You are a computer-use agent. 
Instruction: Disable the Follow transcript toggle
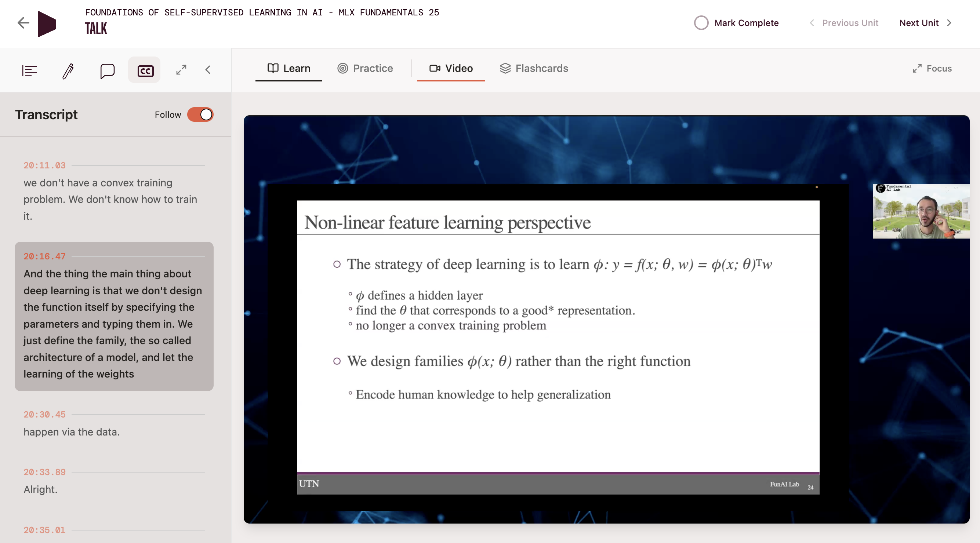200,114
